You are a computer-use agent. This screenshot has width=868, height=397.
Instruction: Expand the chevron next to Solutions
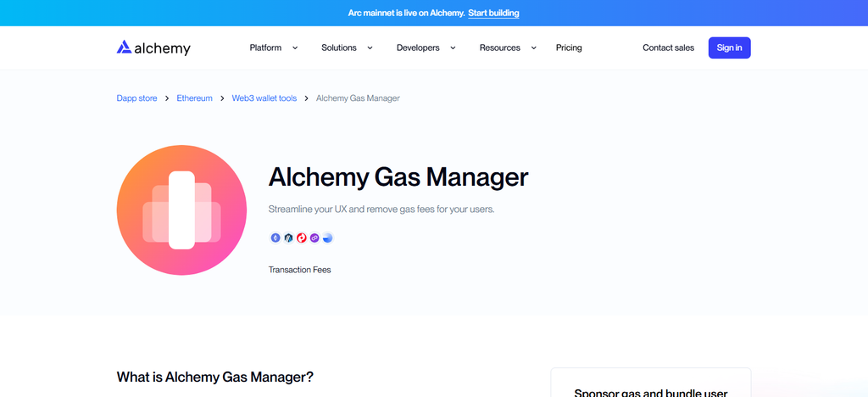click(370, 48)
